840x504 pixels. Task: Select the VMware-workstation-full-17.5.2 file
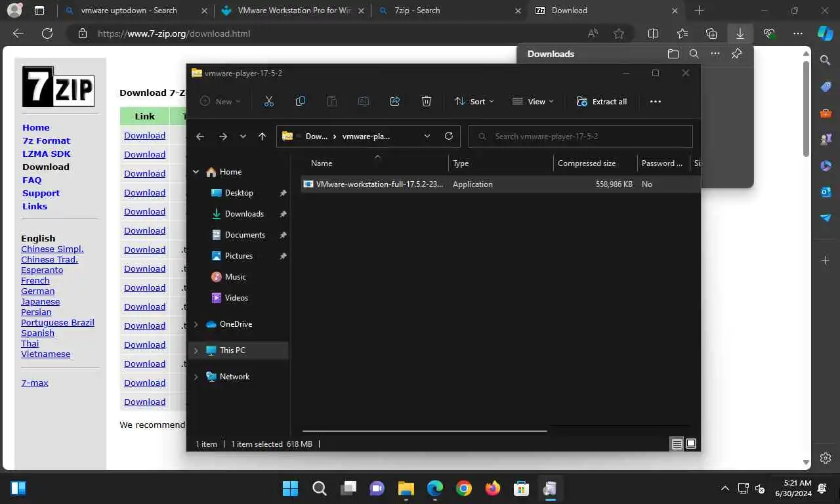[x=500, y=184]
